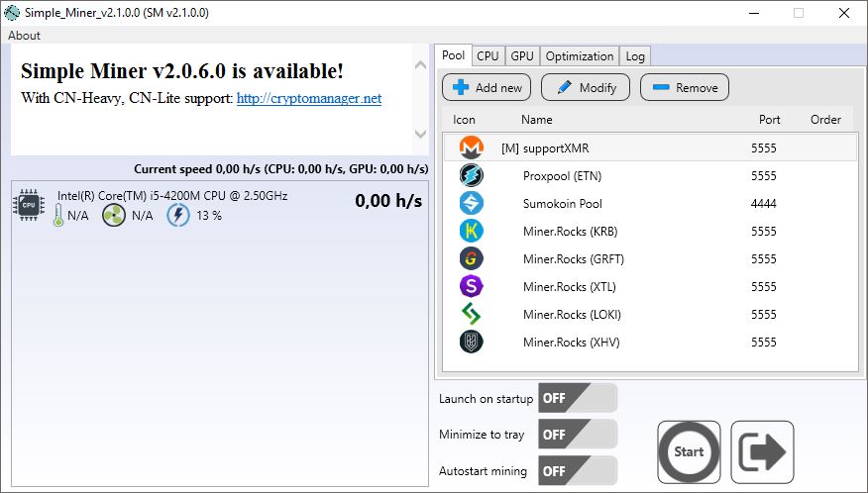
Task: Switch to the Pool tab
Action: pyautogui.click(x=454, y=55)
